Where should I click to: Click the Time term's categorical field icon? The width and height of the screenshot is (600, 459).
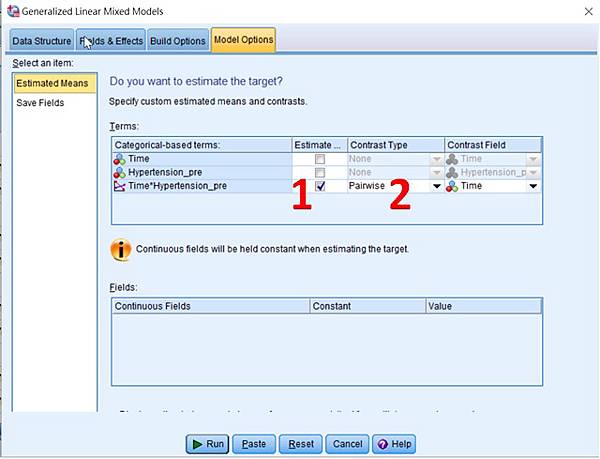pos(119,159)
